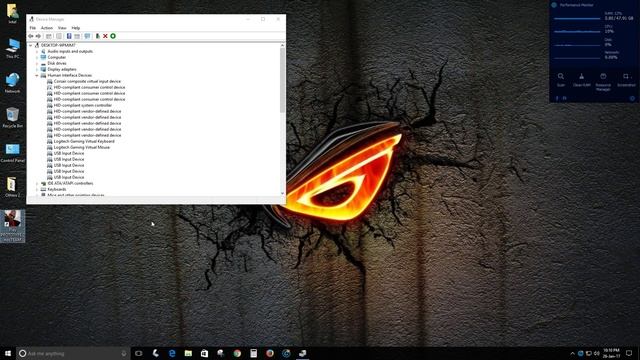Click the scrollbar up arrow in Device Manager
This screenshot has height=360, width=640.
282,45
